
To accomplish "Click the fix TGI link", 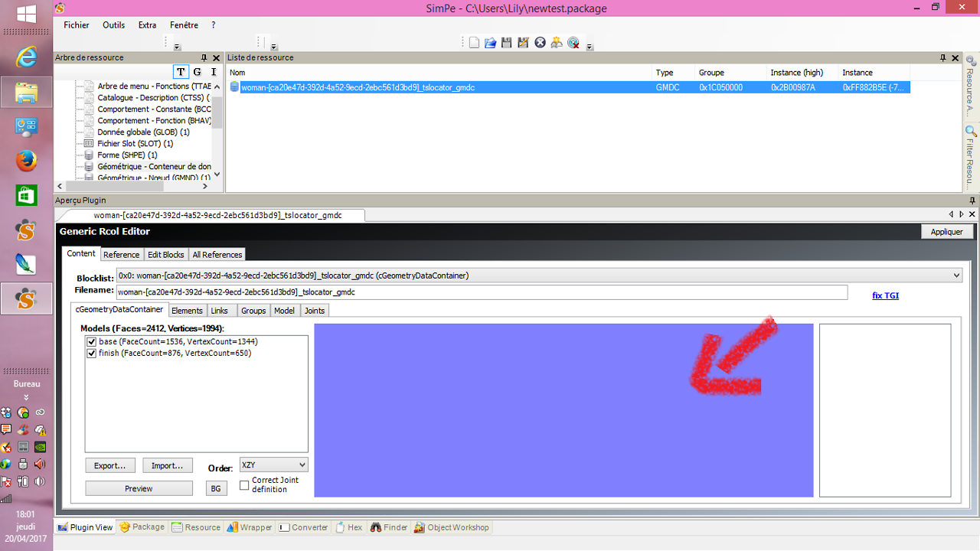I will [x=885, y=295].
